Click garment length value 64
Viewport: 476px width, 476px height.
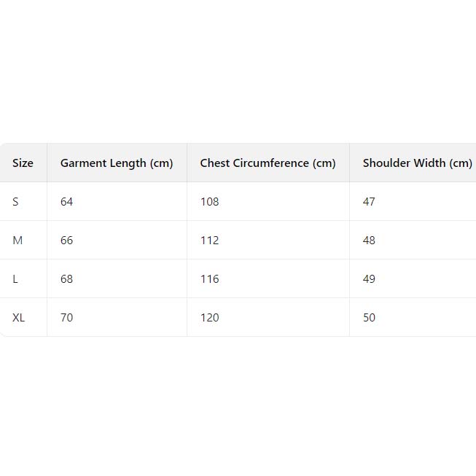tap(67, 202)
